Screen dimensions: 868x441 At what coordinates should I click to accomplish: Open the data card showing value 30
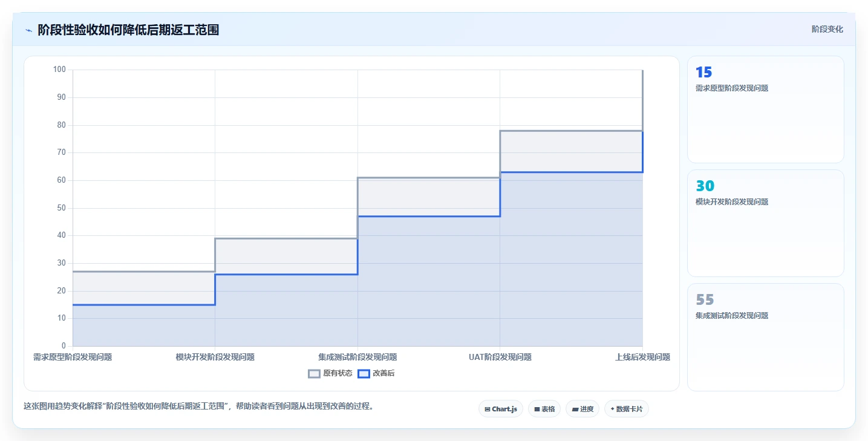(765, 223)
